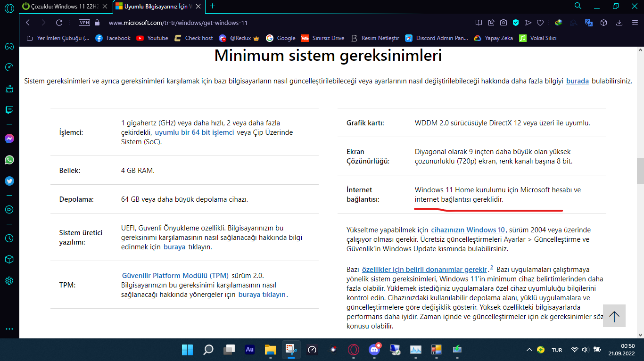Open the Youtube bookmark
The width and height of the screenshot is (644, 361).
pyautogui.click(x=152, y=38)
